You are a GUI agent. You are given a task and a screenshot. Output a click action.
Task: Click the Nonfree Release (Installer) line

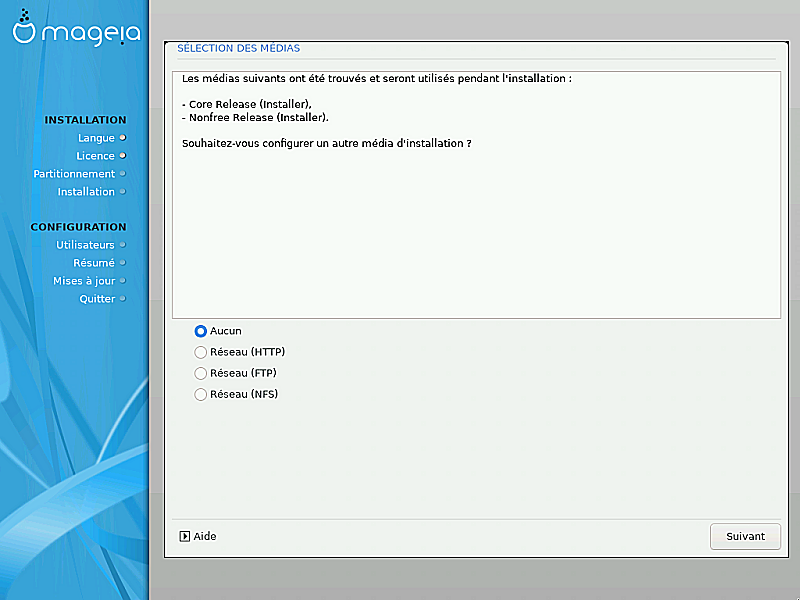click(255, 118)
